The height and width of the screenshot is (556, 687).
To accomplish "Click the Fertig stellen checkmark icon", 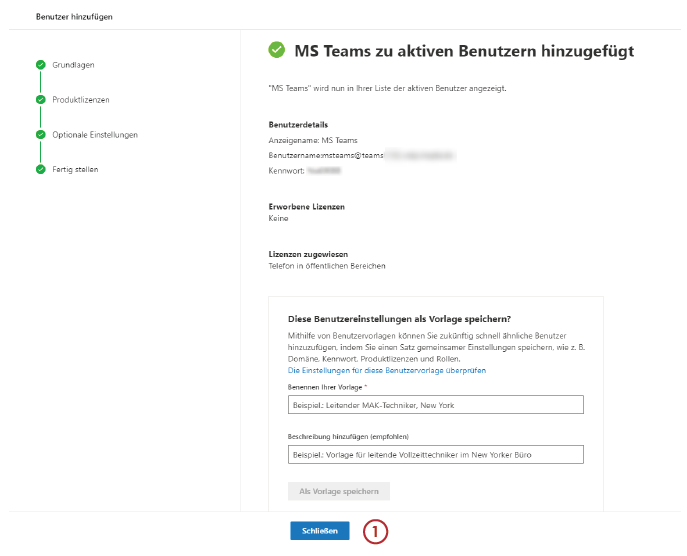I will pyautogui.click(x=41, y=169).
